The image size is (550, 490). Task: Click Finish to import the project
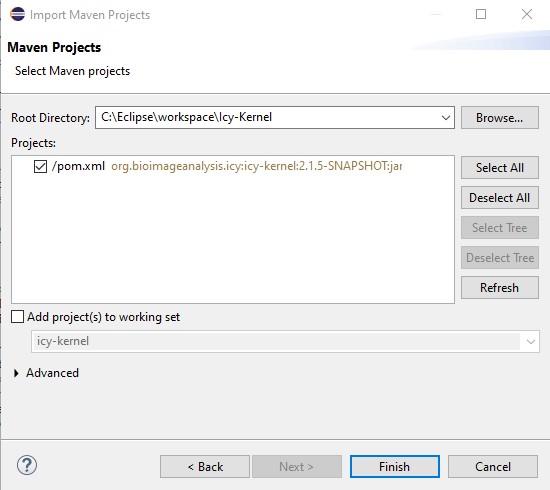(395, 466)
